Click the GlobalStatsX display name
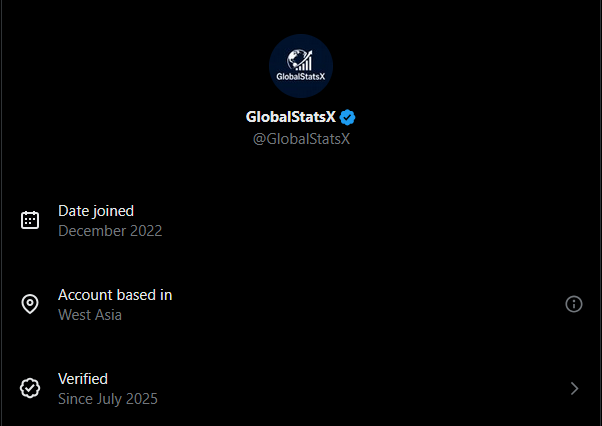 [x=291, y=117]
